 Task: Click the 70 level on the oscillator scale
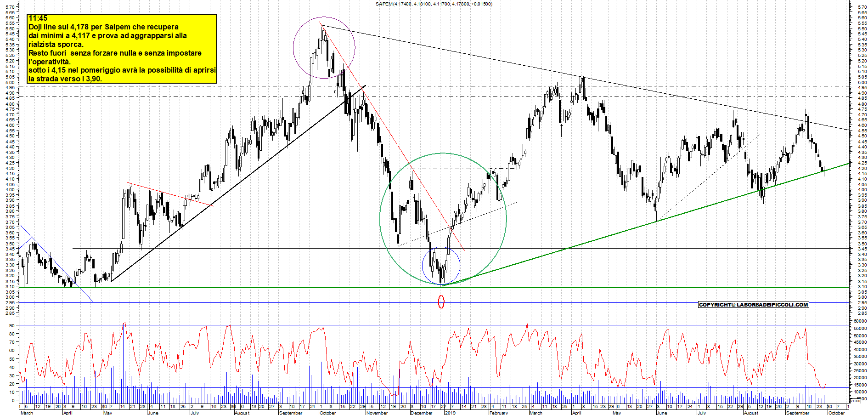click(11, 342)
